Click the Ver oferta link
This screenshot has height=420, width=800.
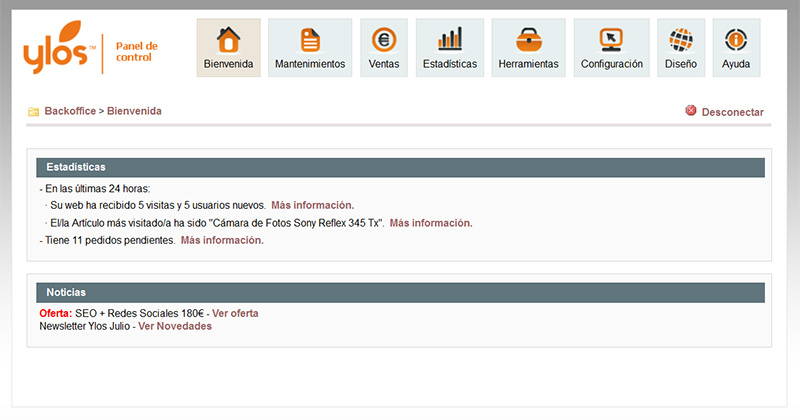click(235, 313)
